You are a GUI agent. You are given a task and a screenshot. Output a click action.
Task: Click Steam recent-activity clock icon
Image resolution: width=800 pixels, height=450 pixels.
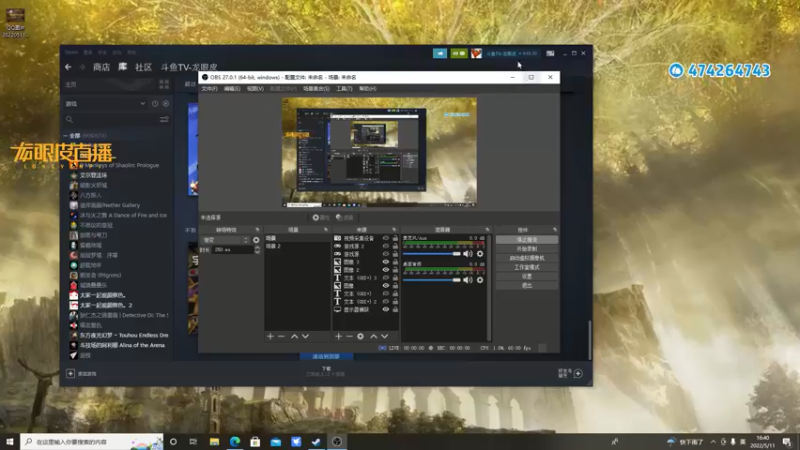(x=155, y=104)
